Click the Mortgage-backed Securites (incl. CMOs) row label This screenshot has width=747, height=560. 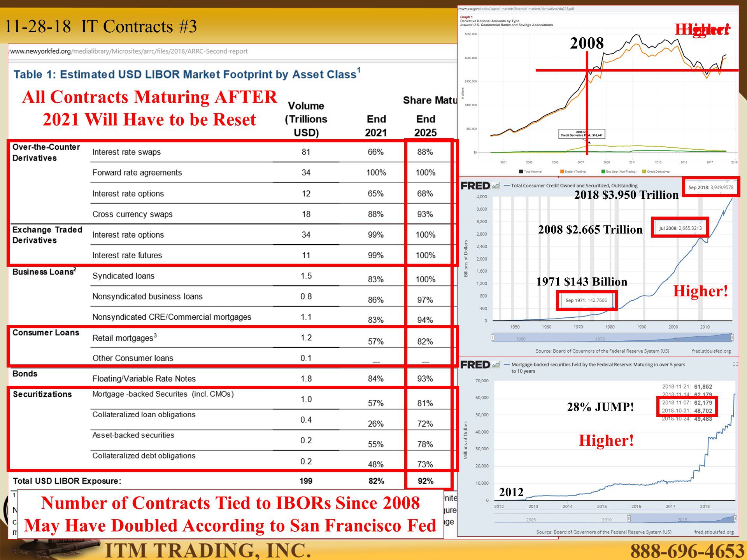click(163, 394)
